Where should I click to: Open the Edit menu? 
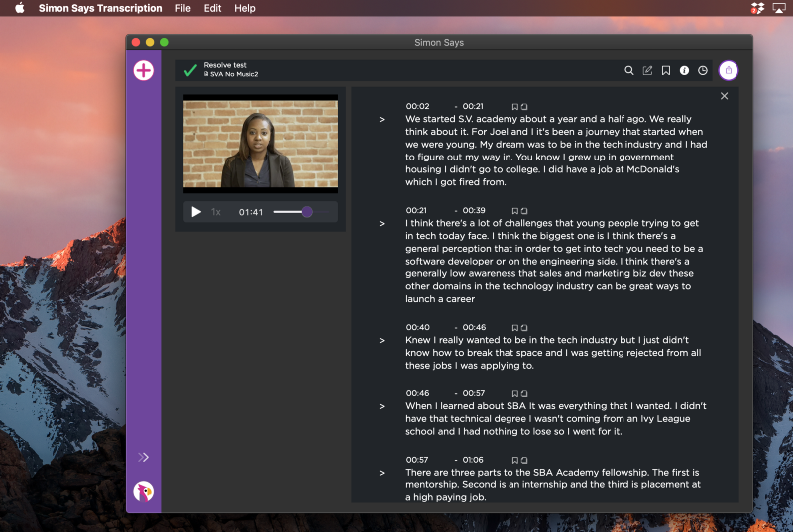pyautogui.click(x=212, y=8)
